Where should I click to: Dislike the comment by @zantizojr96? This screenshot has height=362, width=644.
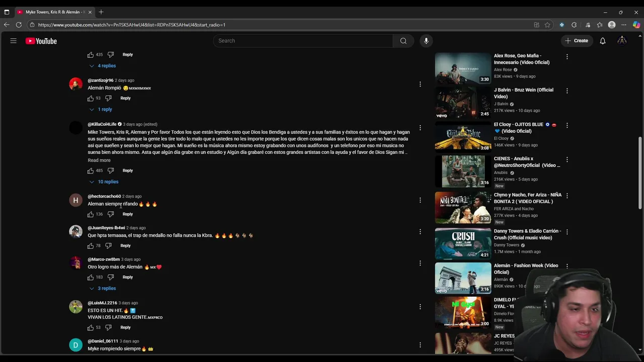coord(108,98)
